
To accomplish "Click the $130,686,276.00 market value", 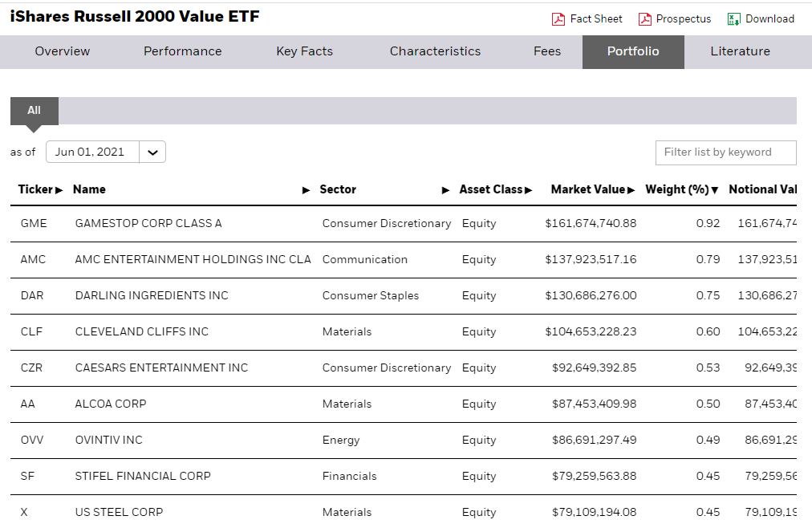I will coord(591,296).
